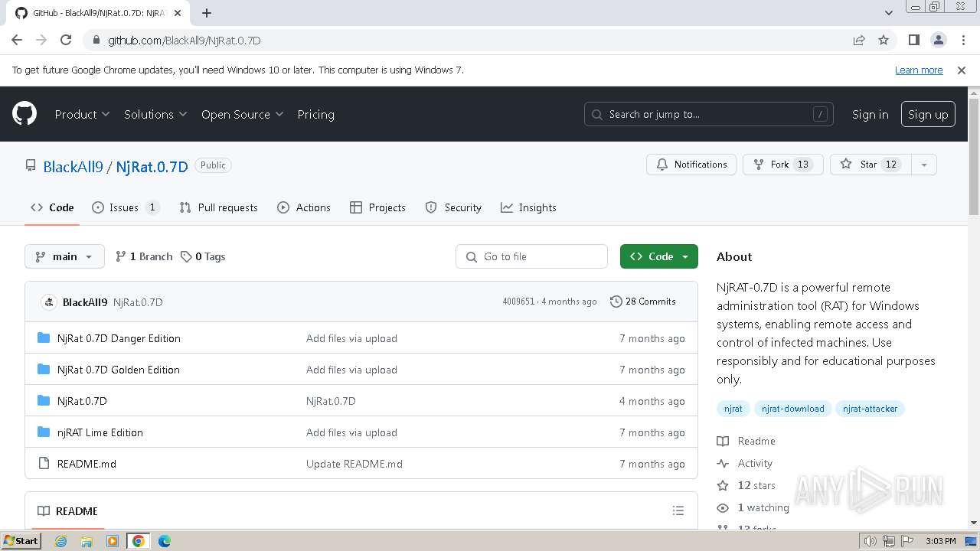Go back with browser back arrow
The image size is (980, 551).
pyautogui.click(x=17, y=40)
